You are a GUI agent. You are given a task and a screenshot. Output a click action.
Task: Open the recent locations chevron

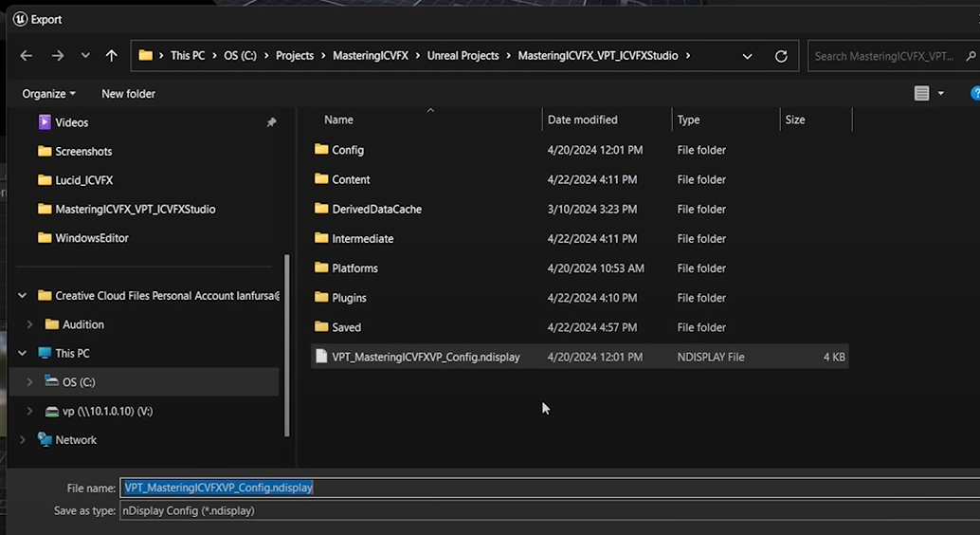tap(85, 56)
